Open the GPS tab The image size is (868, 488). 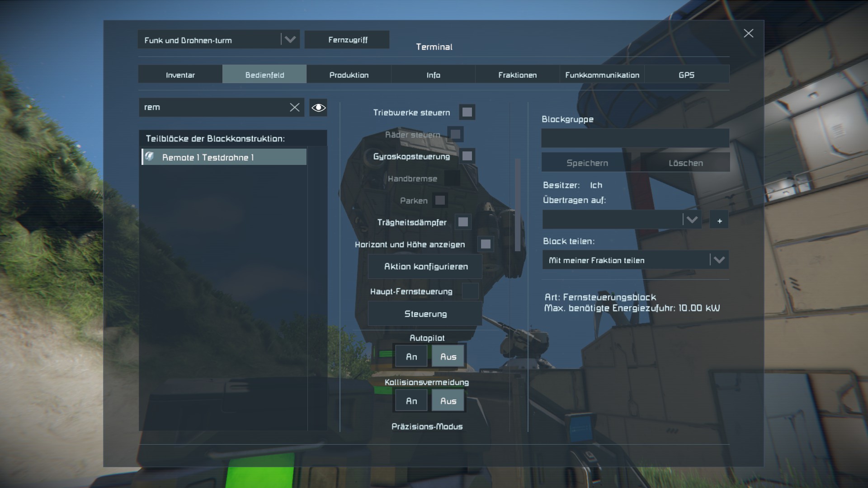pyautogui.click(x=686, y=75)
